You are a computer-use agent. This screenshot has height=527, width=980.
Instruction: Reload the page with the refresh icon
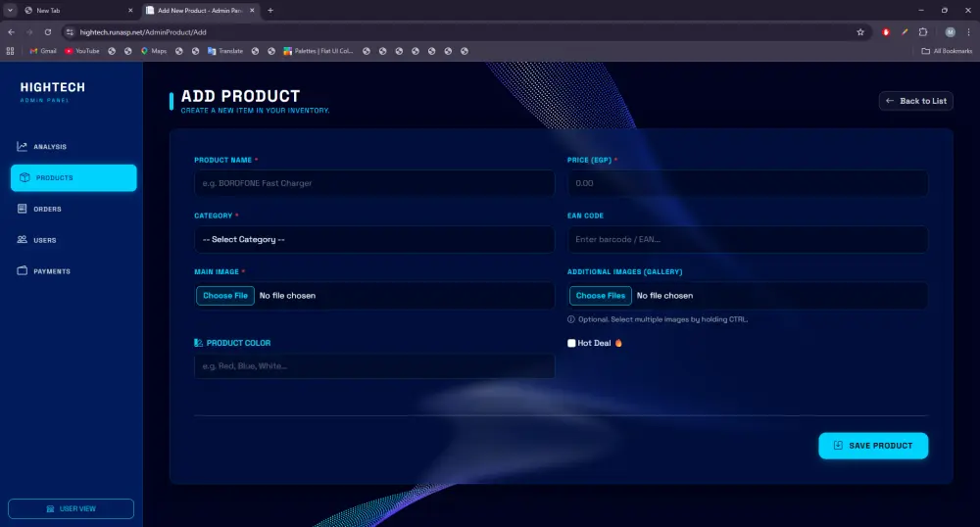click(47, 32)
